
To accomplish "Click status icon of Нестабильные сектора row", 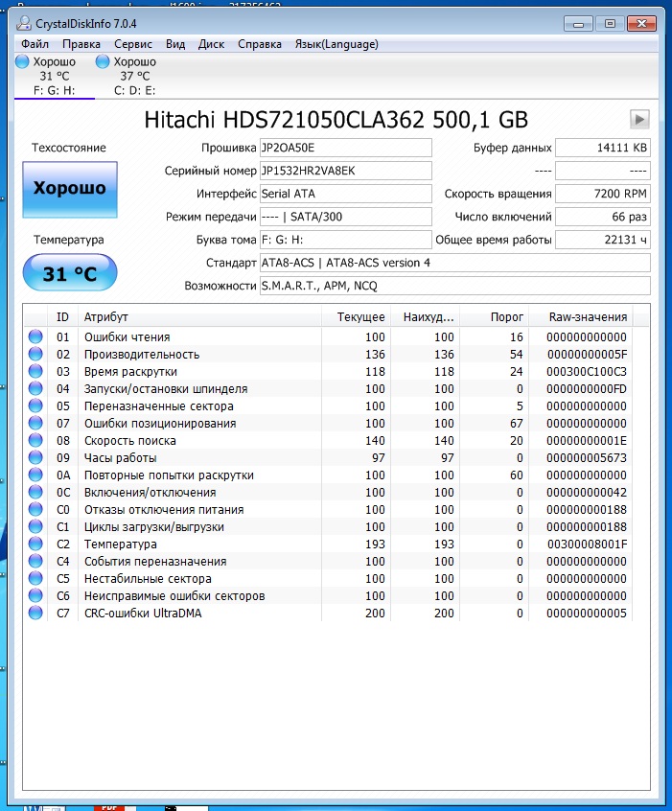I will coord(35,578).
